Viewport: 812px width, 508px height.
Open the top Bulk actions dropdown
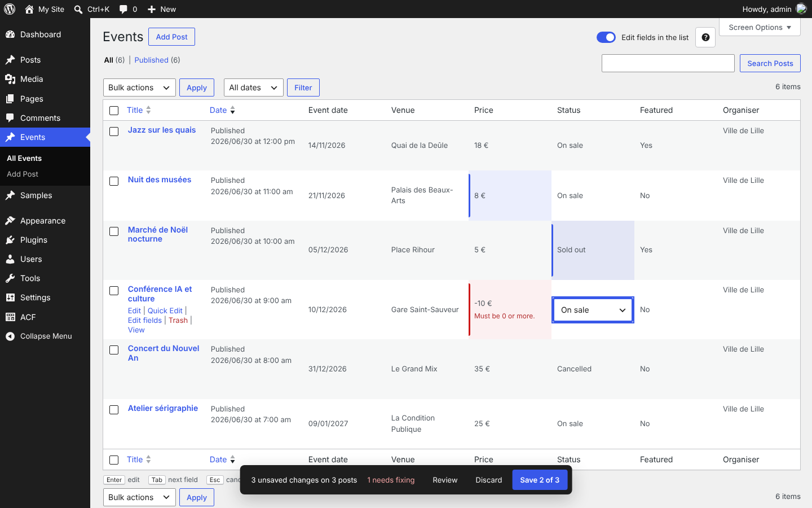pyautogui.click(x=139, y=87)
